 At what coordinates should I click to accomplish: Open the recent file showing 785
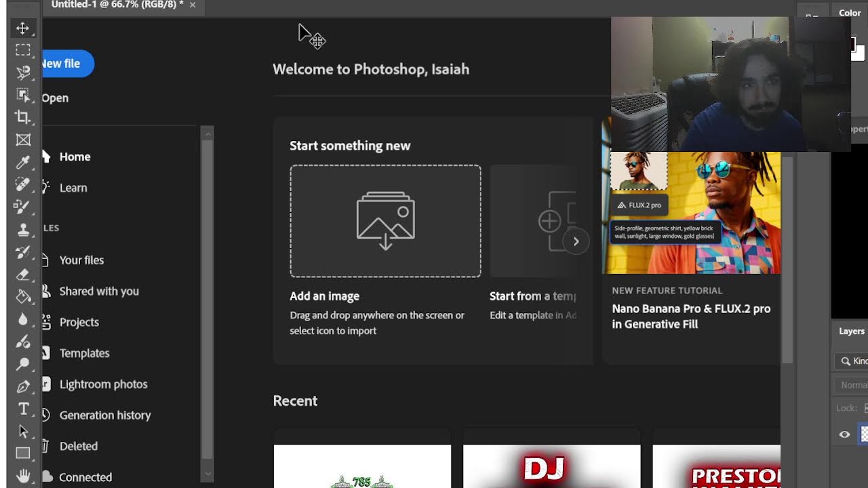tap(362, 466)
